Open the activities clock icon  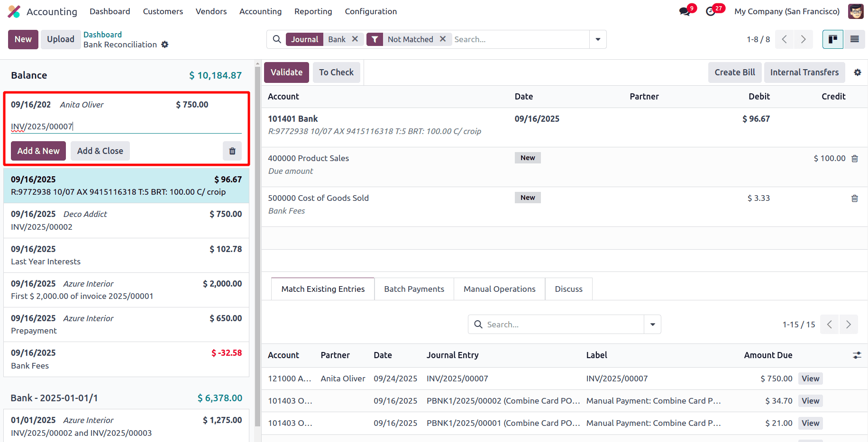point(711,11)
